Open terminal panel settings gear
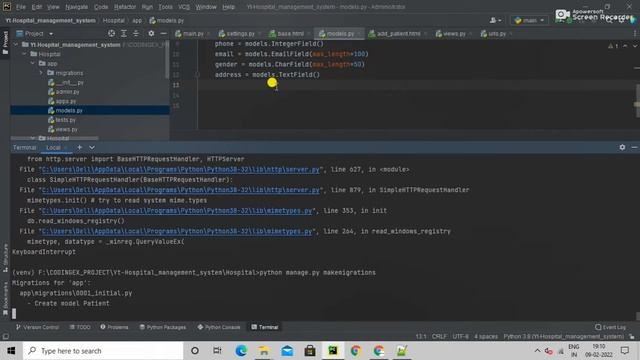The height and width of the screenshot is (360, 640). [x=622, y=147]
